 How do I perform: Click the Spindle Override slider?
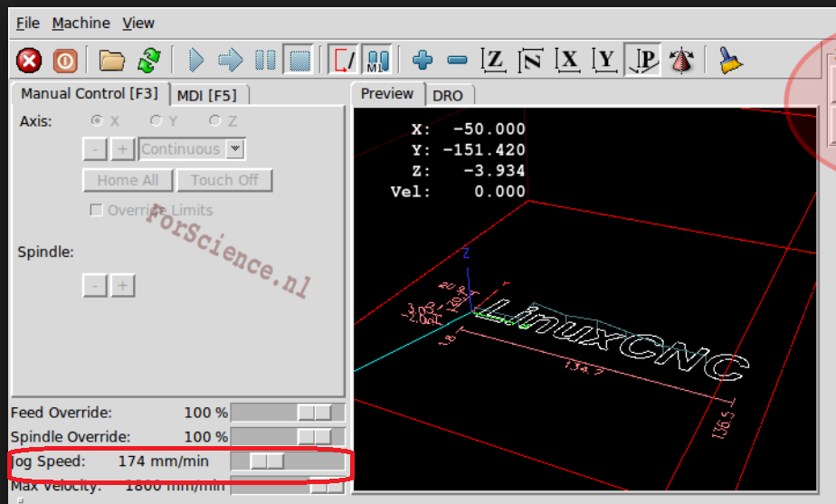(x=288, y=436)
